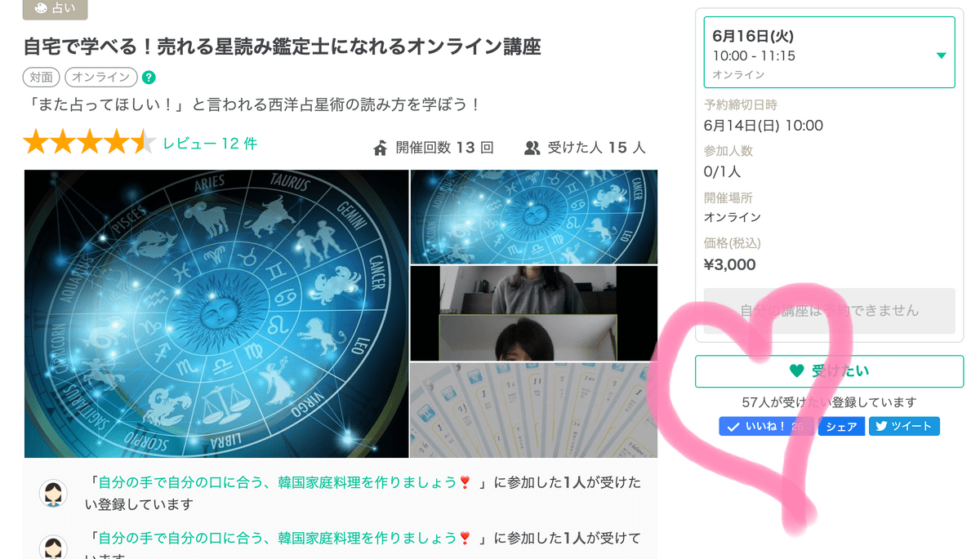
Task: Click the palette icon in 占い tag
Action: point(42,7)
